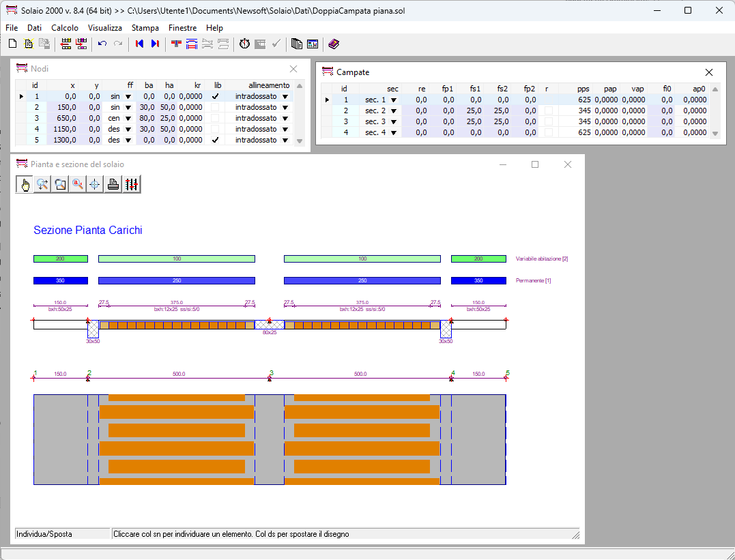Screen dimensions: 735x560
Task: Go to last record with blue right arrow
Action: (155, 44)
